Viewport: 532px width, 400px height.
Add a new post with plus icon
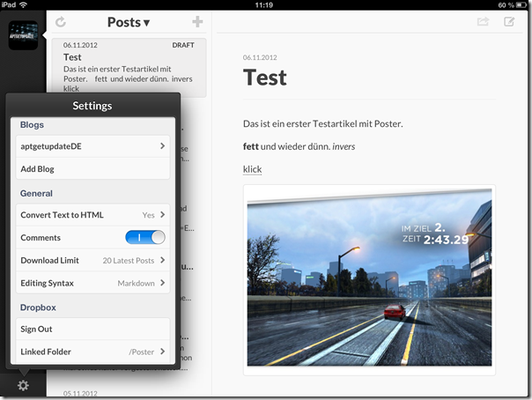pyautogui.click(x=197, y=22)
